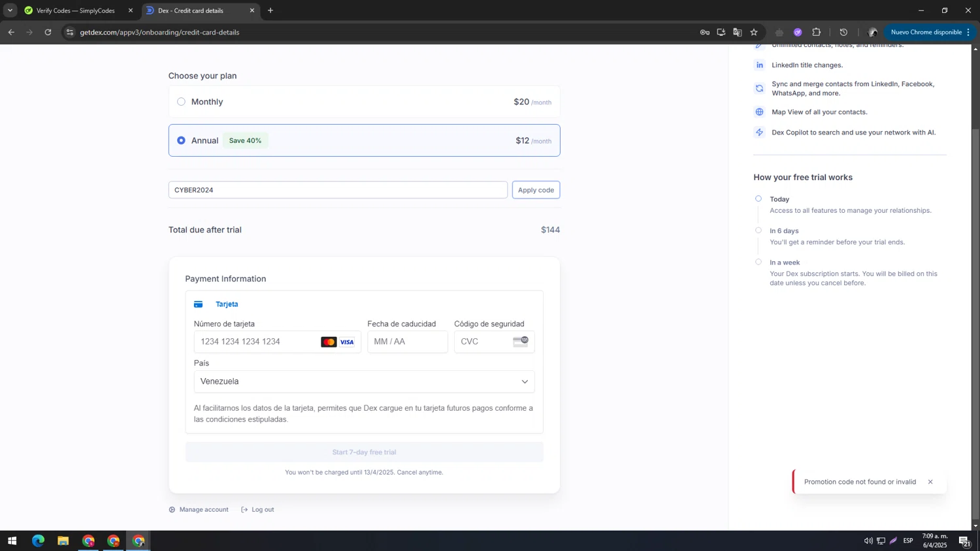
Task: Open the network tray icon
Action: pos(881,541)
